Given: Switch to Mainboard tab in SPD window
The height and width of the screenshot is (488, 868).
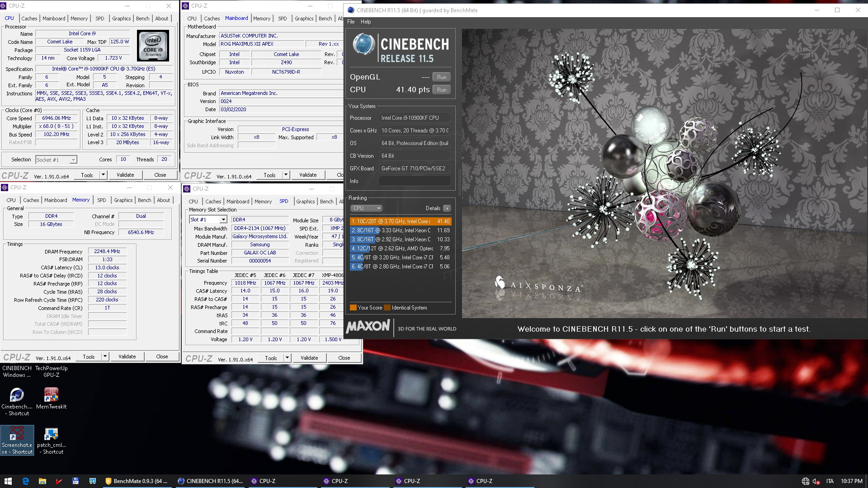Looking at the screenshot, I should (x=238, y=202).
